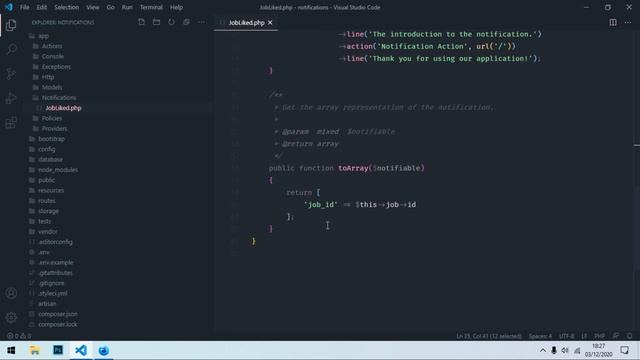Viewport: 640px width, 360px height.
Task: Show hidden system tray icons
Action: (x=542, y=351)
